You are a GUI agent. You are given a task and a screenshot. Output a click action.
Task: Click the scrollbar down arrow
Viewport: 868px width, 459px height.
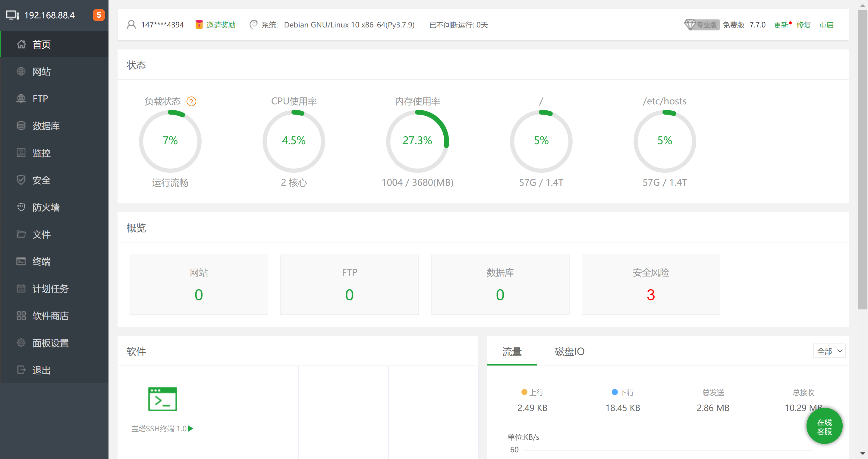pyautogui.click(x=863, y=454)
